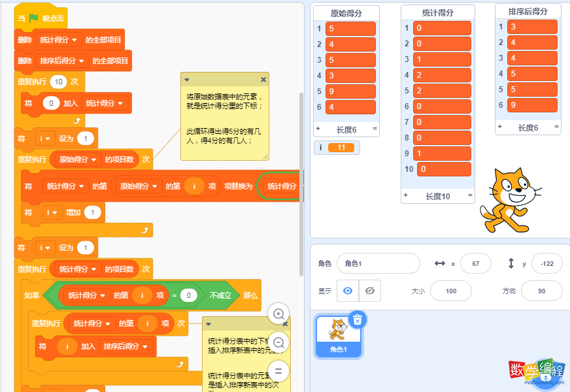Delete sprite 角色1 using the trash icon
Screen dimensions: 570x392
pos(358,319)
